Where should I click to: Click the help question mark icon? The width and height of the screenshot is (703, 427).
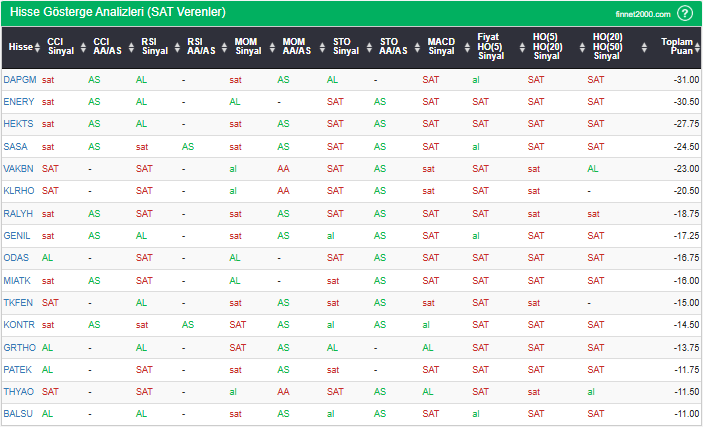685,13
